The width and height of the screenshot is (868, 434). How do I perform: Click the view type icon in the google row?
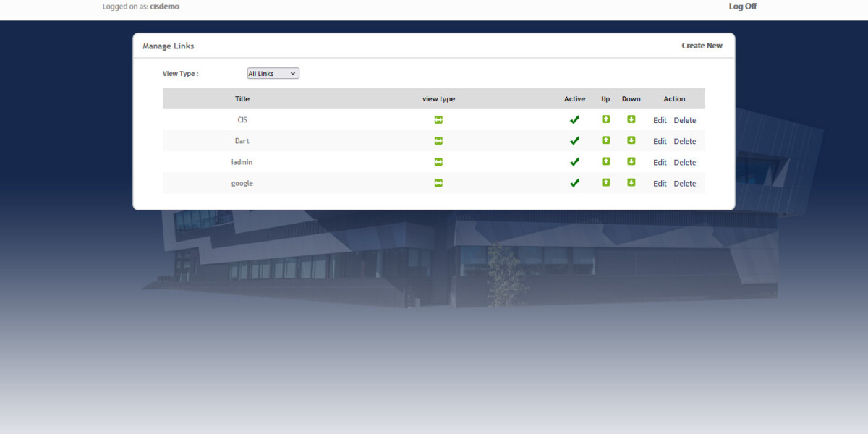tap(438, 183)
